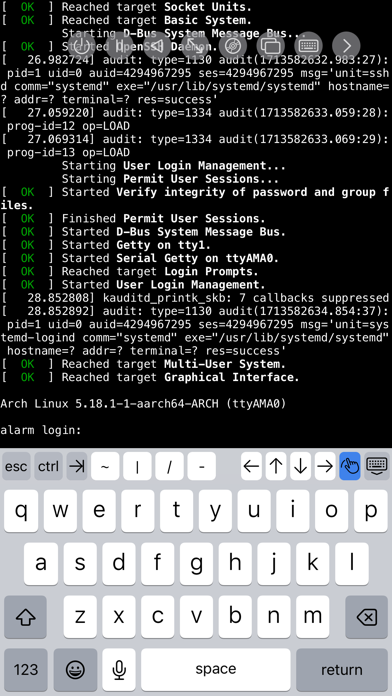
Task: Tap the tab arrow key
Action: coord(77,466)
